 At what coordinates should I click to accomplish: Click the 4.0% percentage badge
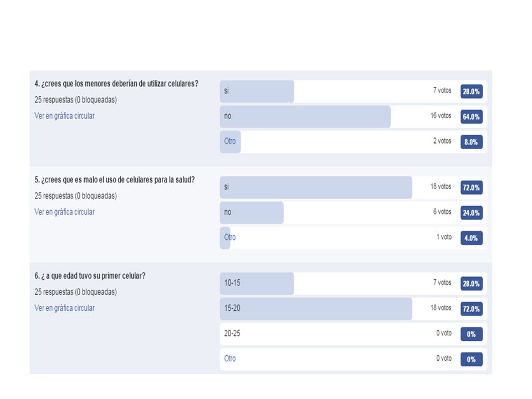pyautogui.click(x=471, y=238)
